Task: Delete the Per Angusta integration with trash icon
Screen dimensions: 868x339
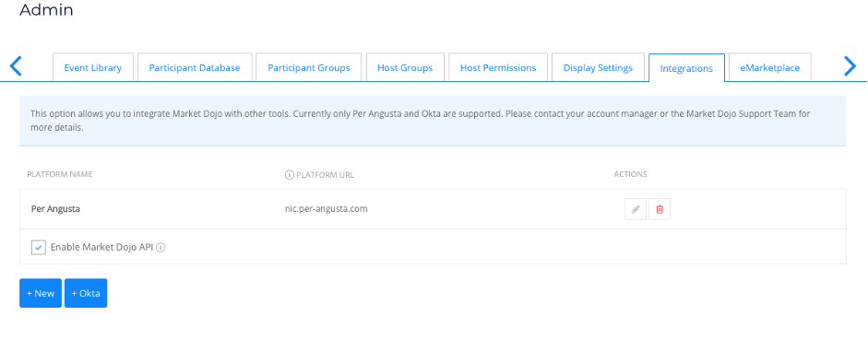Action: [660, 210]
